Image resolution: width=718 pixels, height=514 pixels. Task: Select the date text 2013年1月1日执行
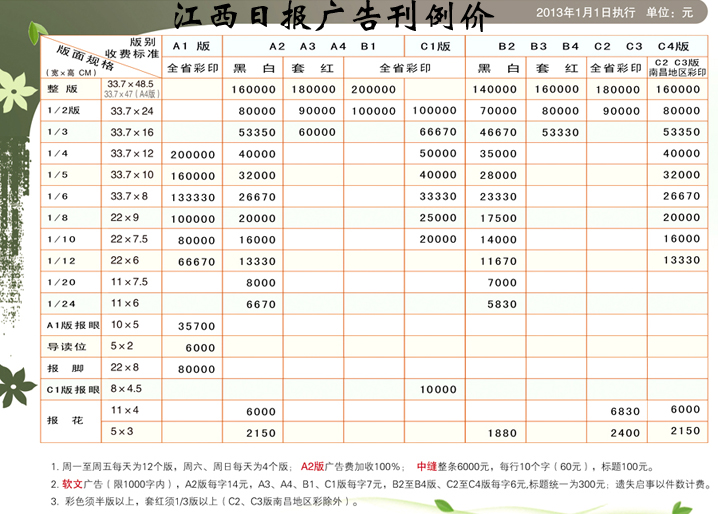click(x=586, y=13)
